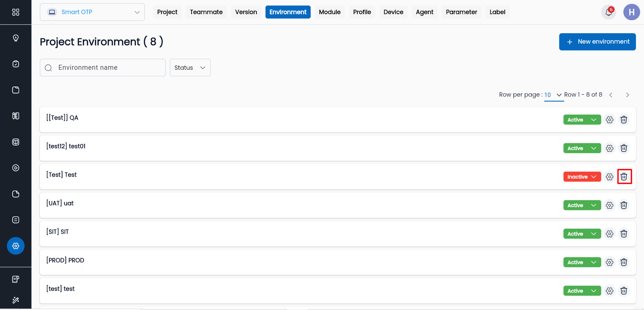
Task: Delete the [Test] Test environment
Action: [624, 177]
